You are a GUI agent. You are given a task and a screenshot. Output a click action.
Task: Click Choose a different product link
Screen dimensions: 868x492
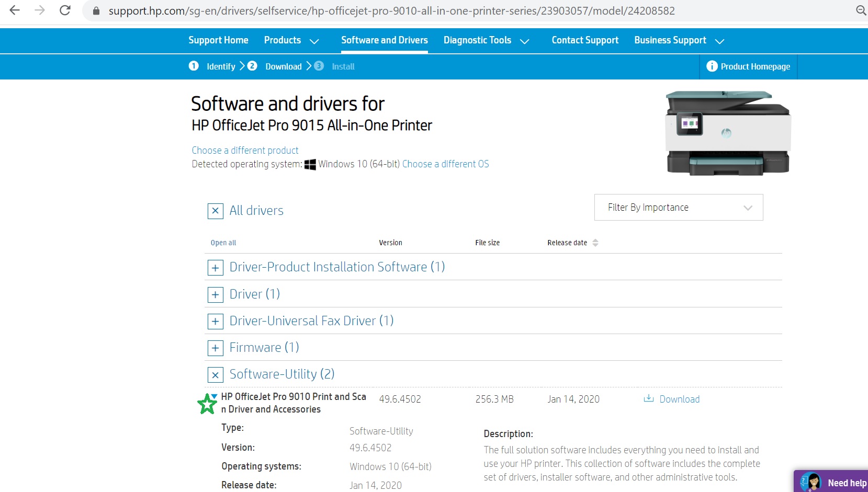[x=245, y=150]
